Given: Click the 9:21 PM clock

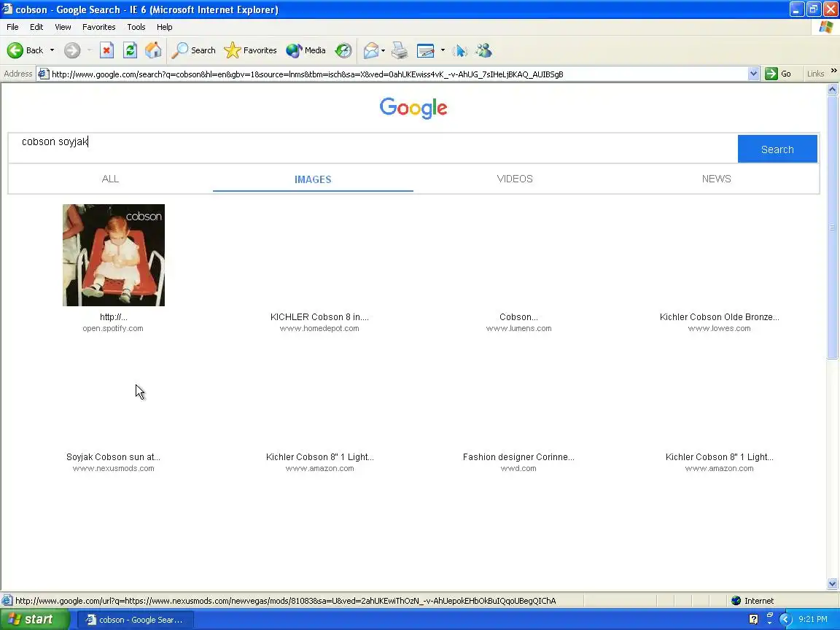Looking at the screenshot, I should click(813, 619).
